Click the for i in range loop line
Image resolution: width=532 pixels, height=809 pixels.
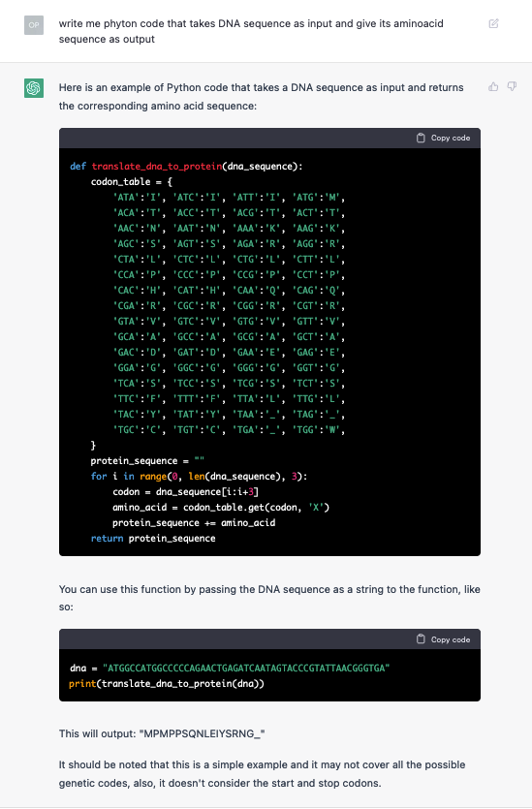coord(200,477)
